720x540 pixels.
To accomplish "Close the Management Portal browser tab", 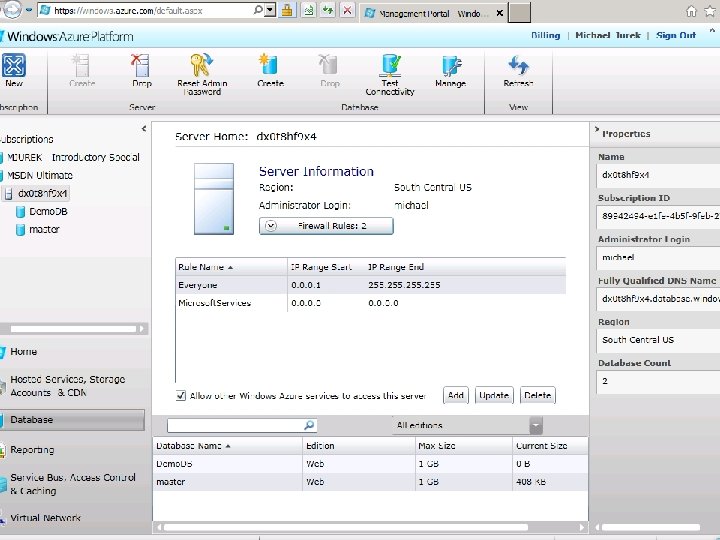I will (x=500, y=13).
